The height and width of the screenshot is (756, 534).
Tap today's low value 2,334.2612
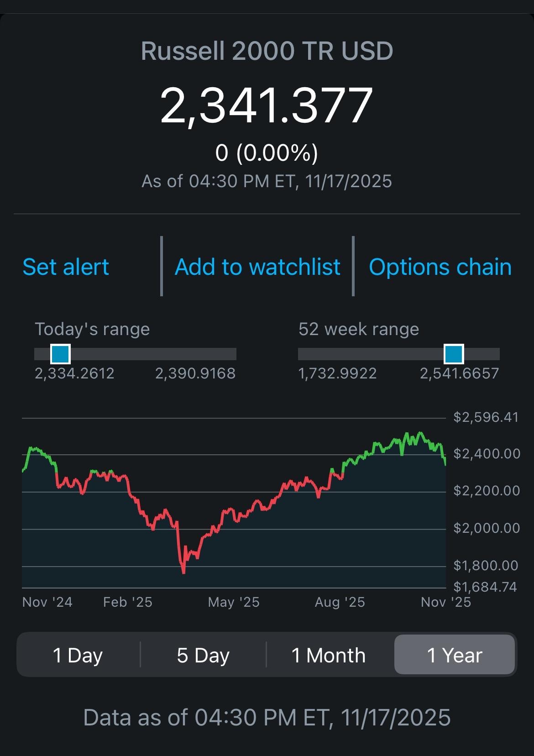74,373
